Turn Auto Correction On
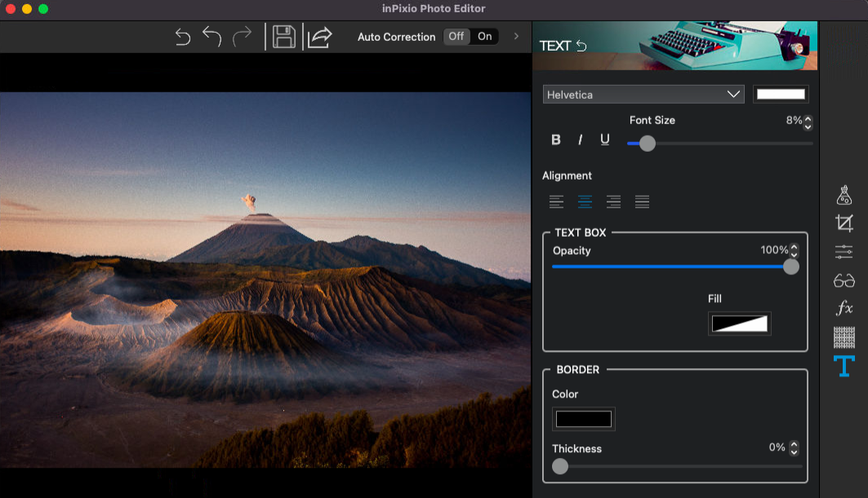 485,37
